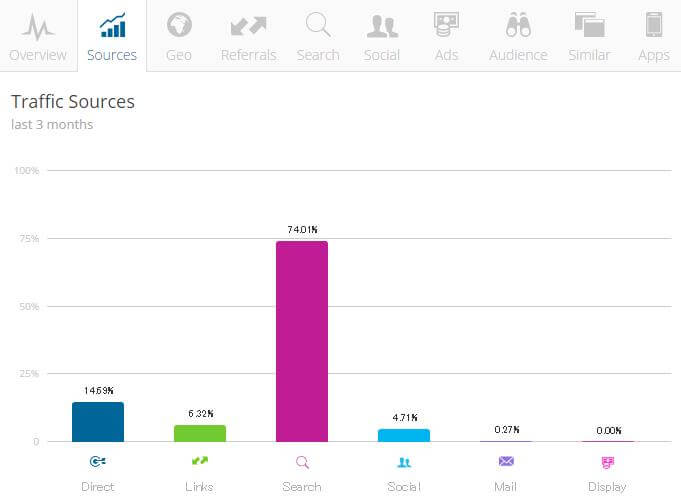
Task: Click the Apps phone icon
Action: pyautogui.click(x=654, y=24)
